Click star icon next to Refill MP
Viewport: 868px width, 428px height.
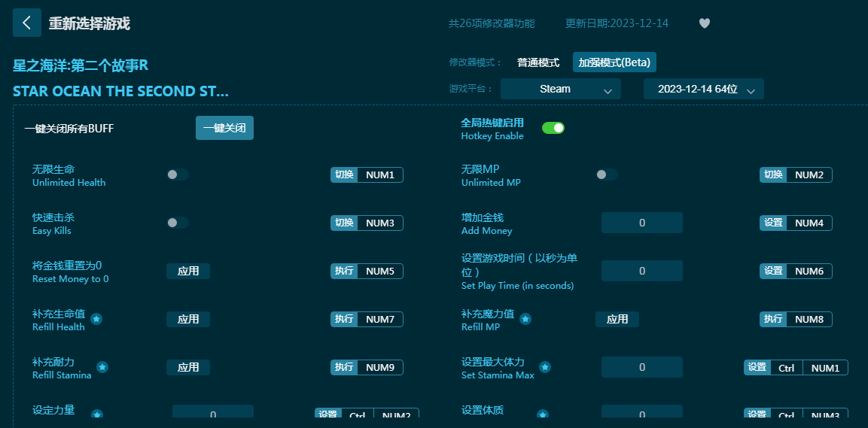click(525, 319)
